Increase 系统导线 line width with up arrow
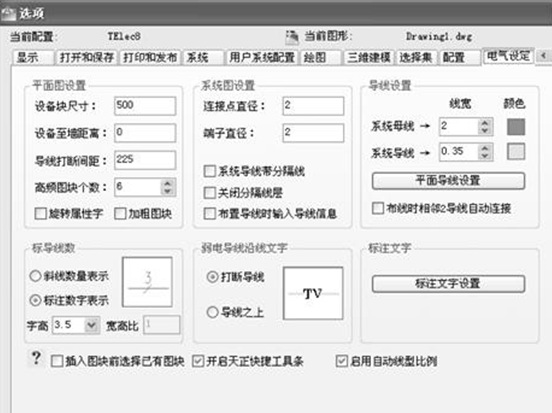The width and height of the screenshot is (552, 413). tap(485, 148)
